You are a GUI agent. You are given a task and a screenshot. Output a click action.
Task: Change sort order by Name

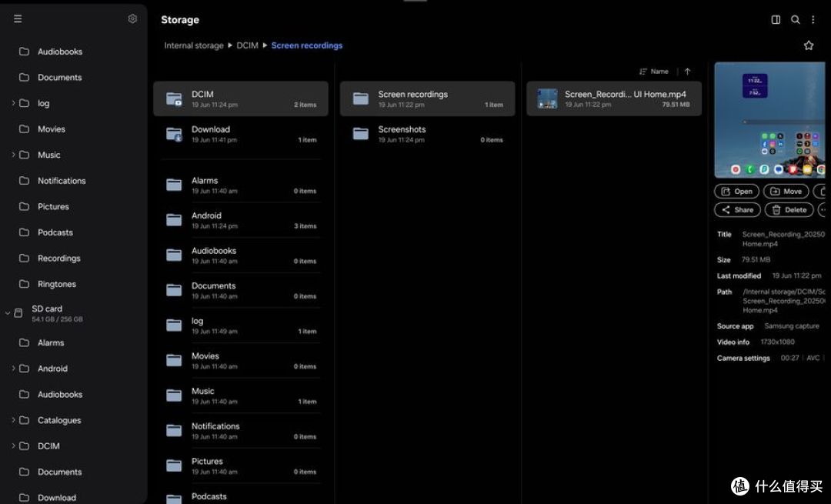pos(654,72)
